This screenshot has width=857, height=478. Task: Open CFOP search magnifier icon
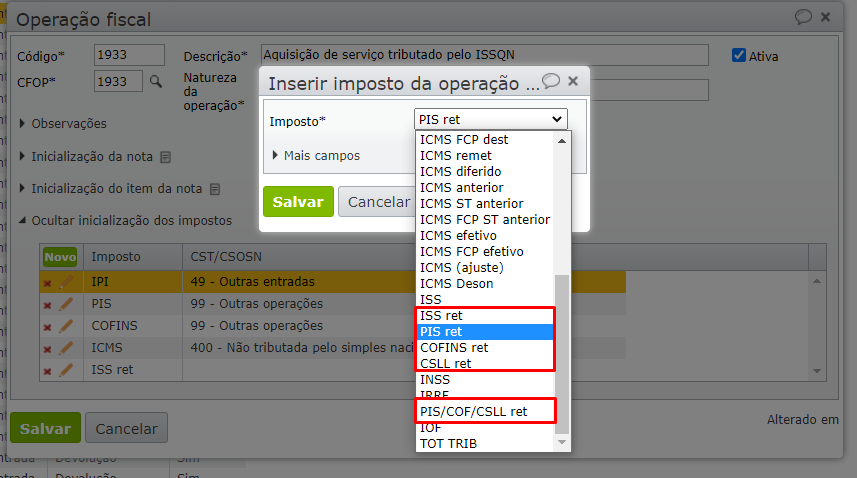point(156,81)
